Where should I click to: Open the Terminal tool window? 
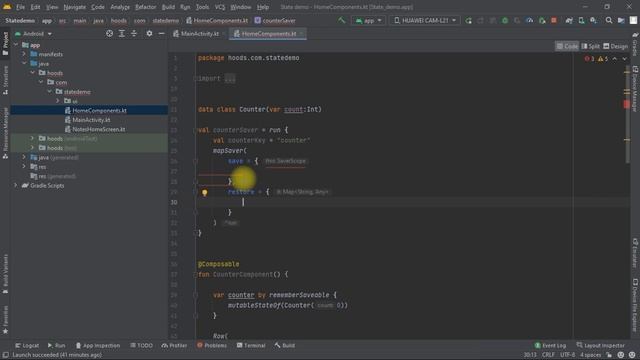tap(251, 345)
